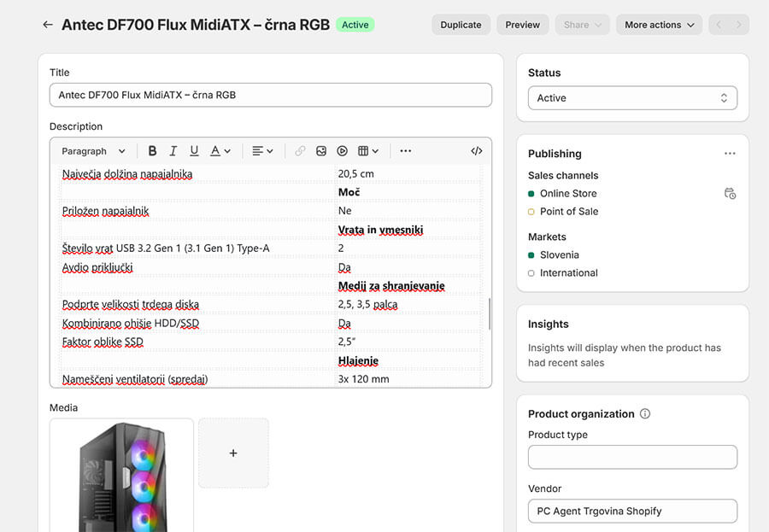
Task: Insert a video into the description
Action: point(342,151)
